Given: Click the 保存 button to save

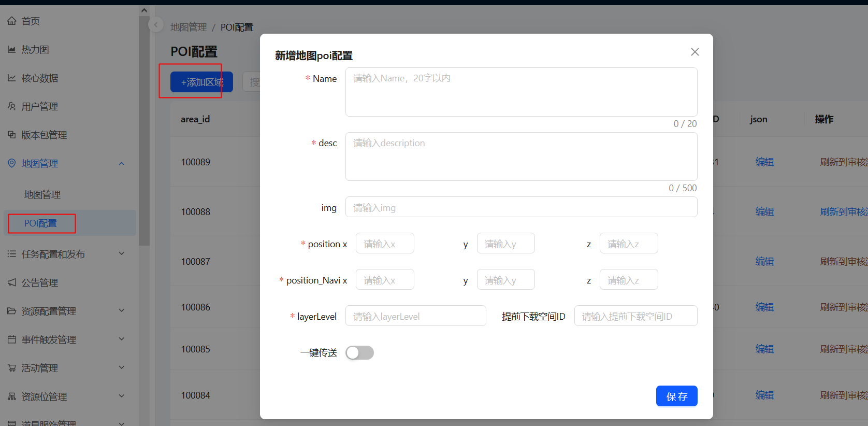Looking at the screenshot, I should tap(676, 396).
